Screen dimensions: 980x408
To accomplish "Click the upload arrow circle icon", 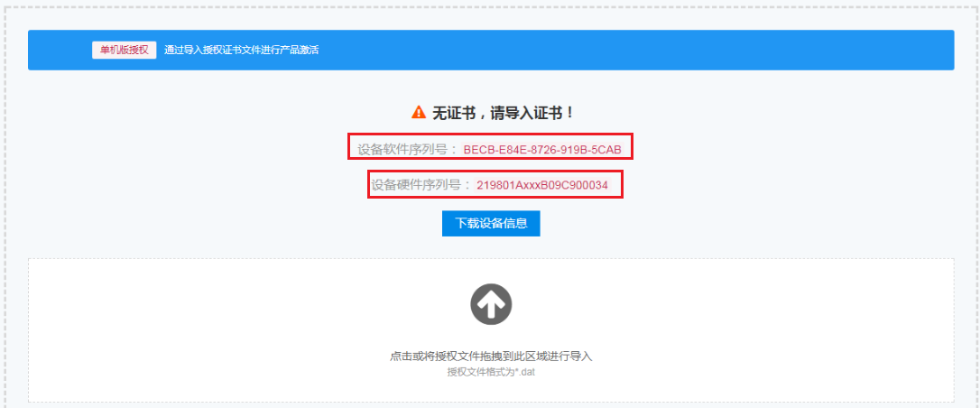I will (491, 304).
